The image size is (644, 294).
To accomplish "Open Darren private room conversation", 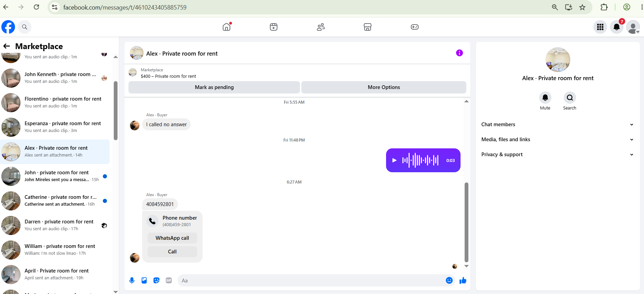I will [55, 225].
